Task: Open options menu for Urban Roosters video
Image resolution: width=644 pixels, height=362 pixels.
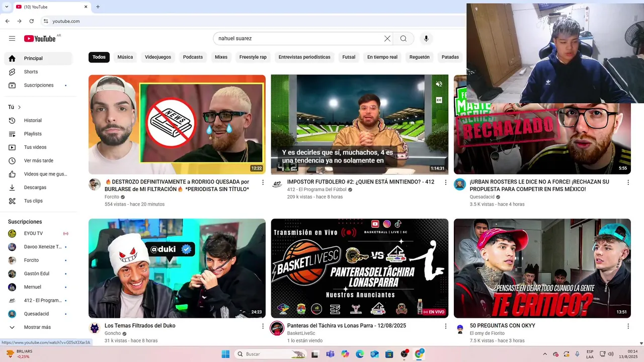Action: pyautogui.click(x=628, y=183)
